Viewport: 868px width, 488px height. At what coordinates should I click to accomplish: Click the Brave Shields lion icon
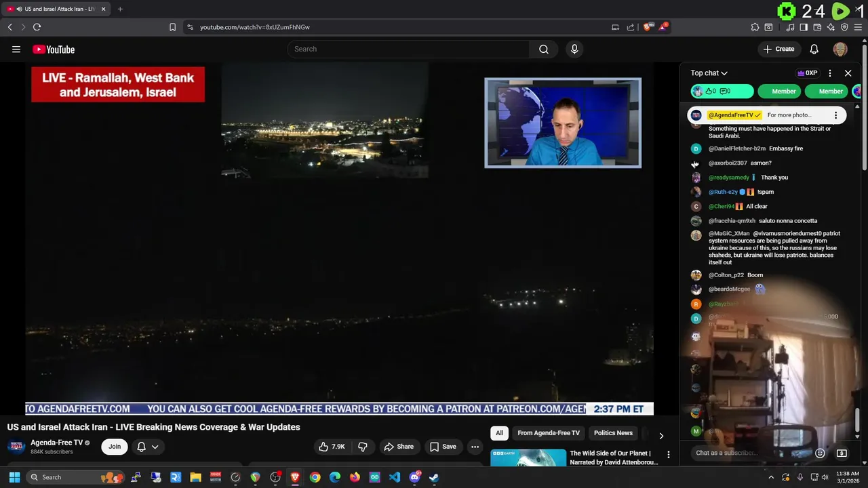pos(648,27)
